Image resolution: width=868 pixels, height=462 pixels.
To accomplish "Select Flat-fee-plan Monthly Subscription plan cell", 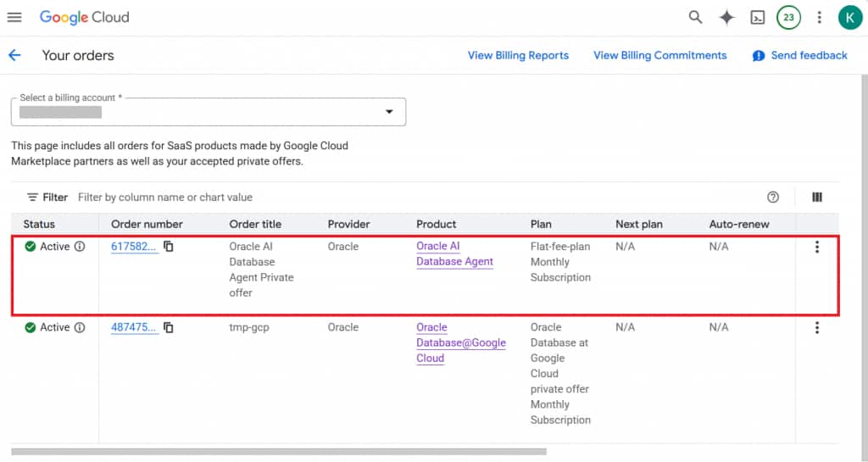I will tap(560, 262).
